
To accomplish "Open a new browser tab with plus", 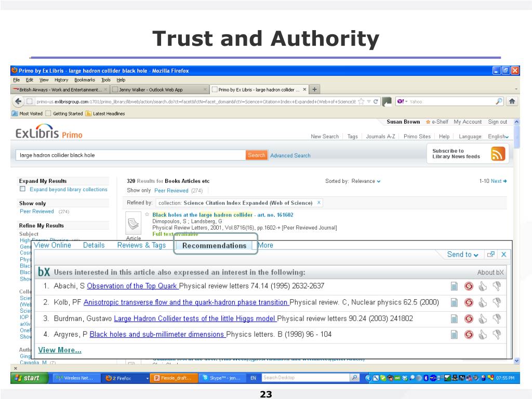I will 314,89.
